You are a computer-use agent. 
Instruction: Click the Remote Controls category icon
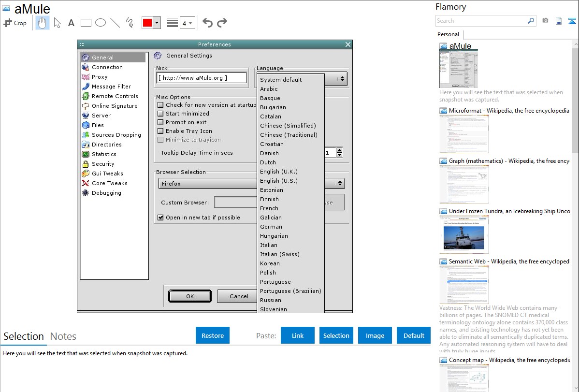pos(85,96)
